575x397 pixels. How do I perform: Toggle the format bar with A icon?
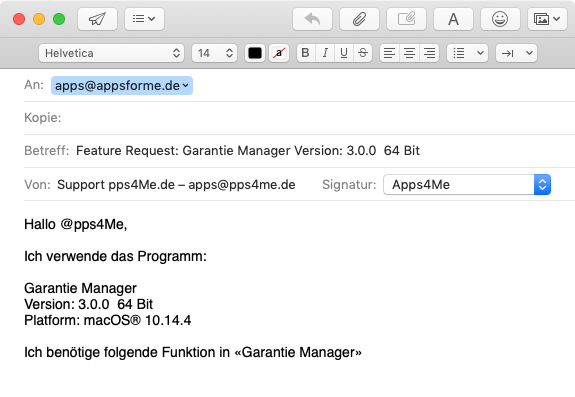coord(453,19)
